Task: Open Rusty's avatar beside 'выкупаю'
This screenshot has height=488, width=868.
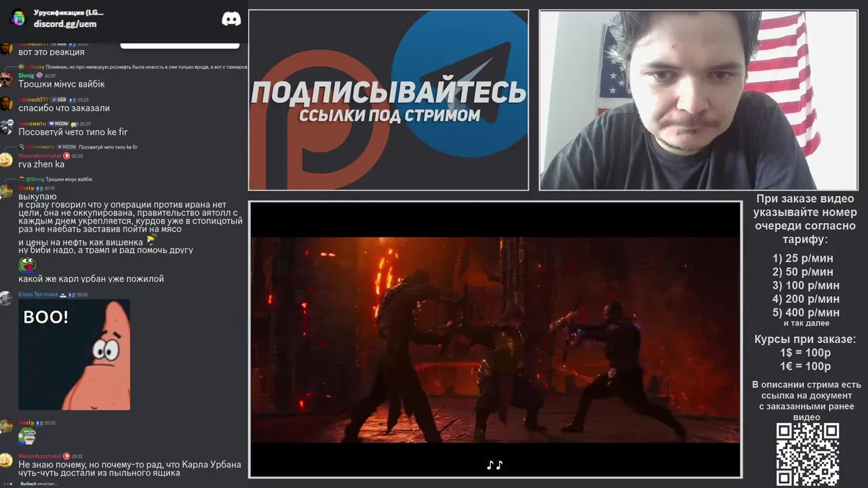Action: pyautogui.click(x=6, y=192)
